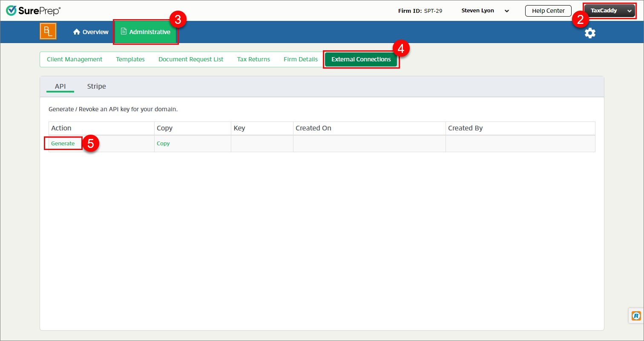
Task: Click the Copy link in the key row
Action: [163, 144]
